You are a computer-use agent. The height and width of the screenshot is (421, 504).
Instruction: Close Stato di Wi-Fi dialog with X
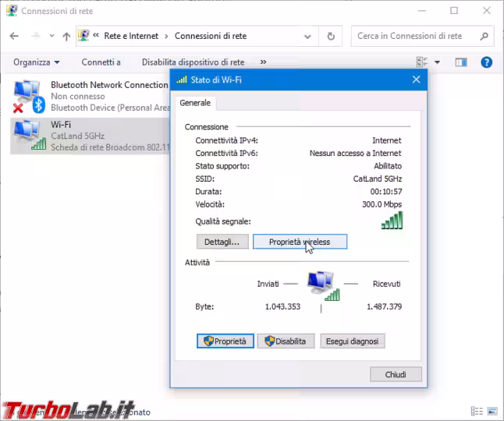click(417, 80)
